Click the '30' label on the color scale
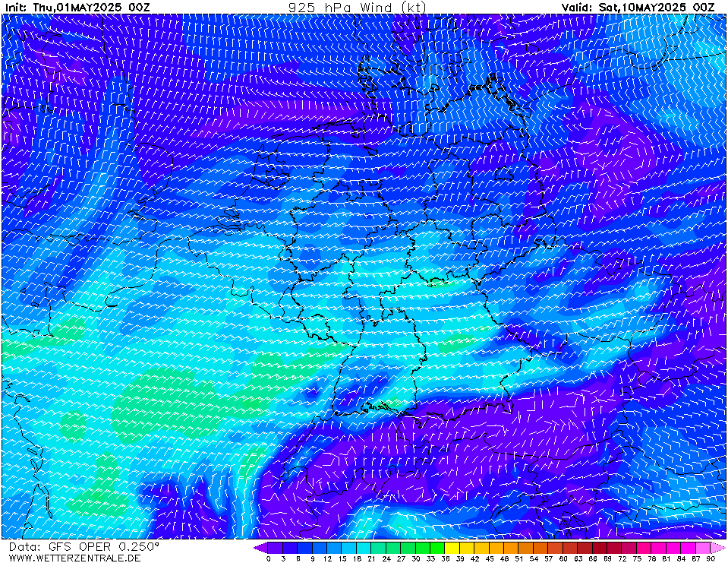Screen dimensions: 728x563 point(416,558)
